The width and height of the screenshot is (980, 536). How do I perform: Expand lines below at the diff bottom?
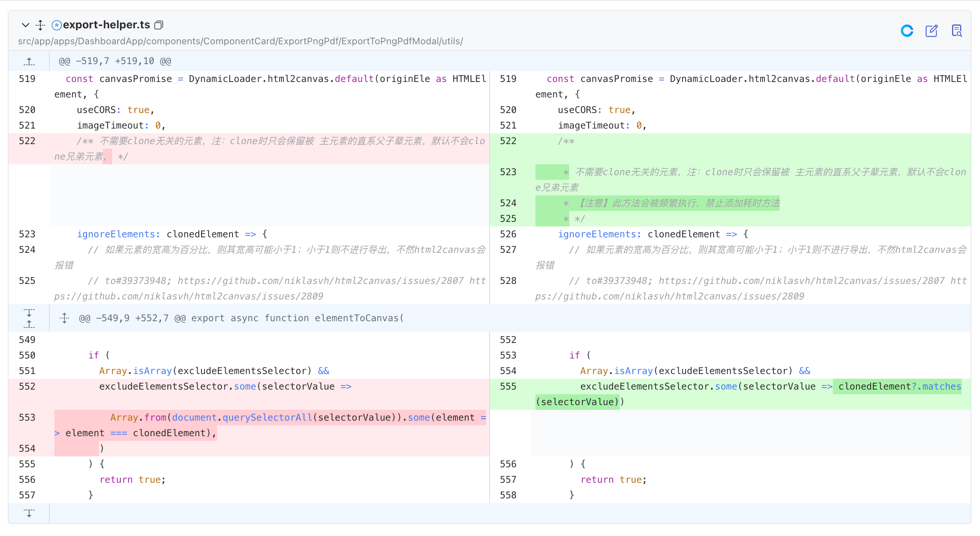click(29, 513)
